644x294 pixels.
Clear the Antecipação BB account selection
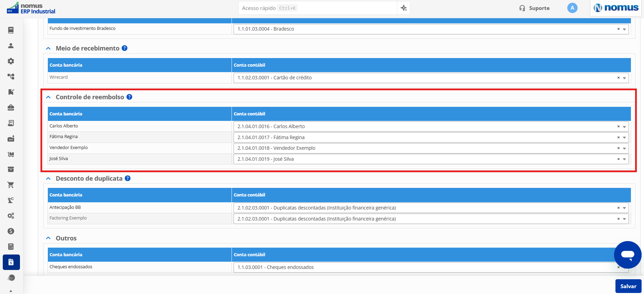click(618, 208)
